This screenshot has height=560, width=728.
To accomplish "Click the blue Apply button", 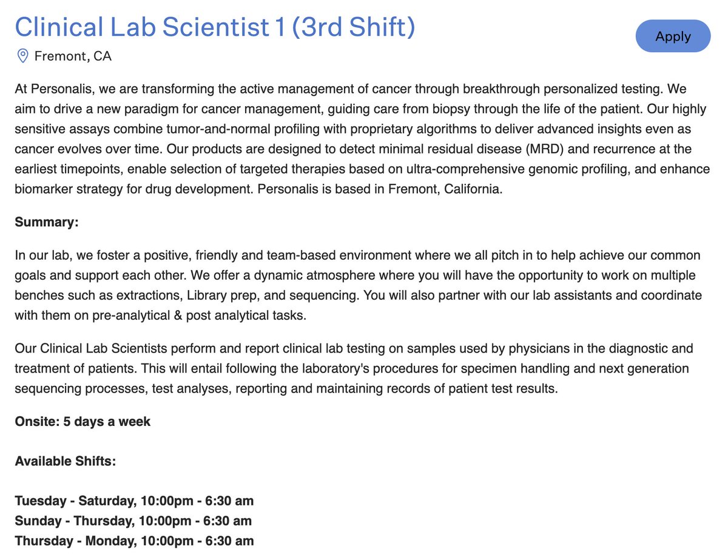I will coord(673,36).
